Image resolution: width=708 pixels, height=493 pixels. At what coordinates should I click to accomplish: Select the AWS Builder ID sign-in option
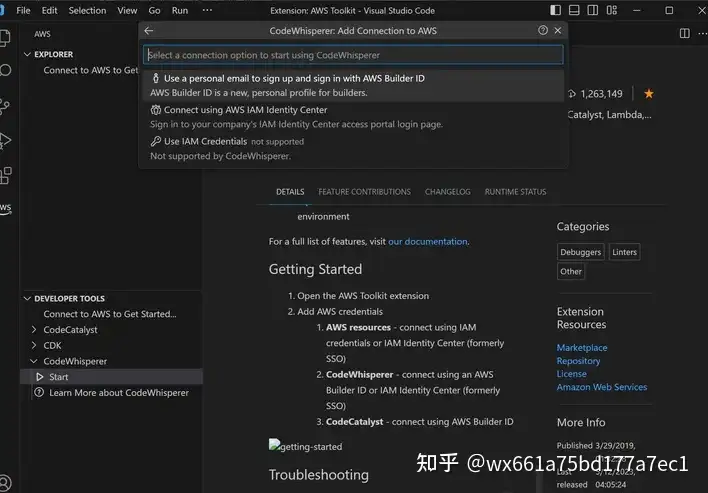click(x=354, y=85)
